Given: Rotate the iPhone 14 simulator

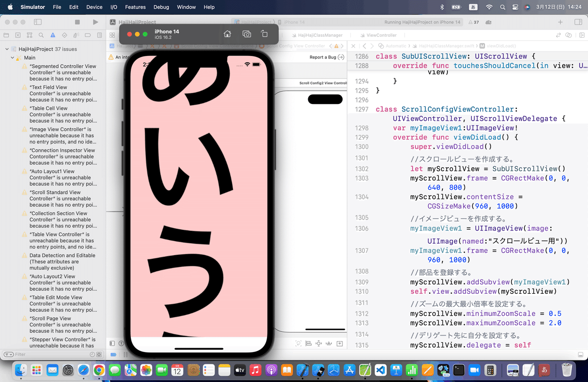Looking at the screenshot, I should point(264,34).
